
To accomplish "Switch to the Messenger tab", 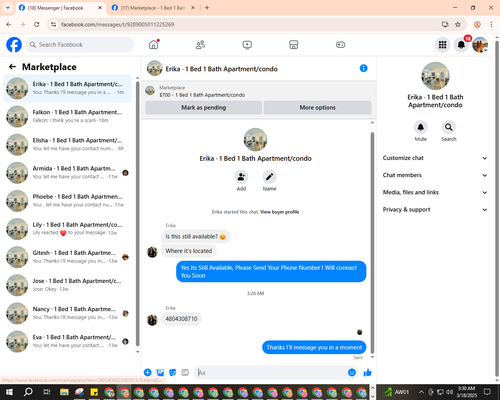I will tap(61, 8).
